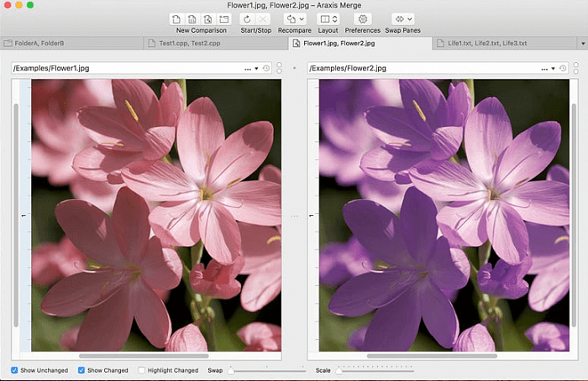Click the purple Flower2 image

pos(444,215)
